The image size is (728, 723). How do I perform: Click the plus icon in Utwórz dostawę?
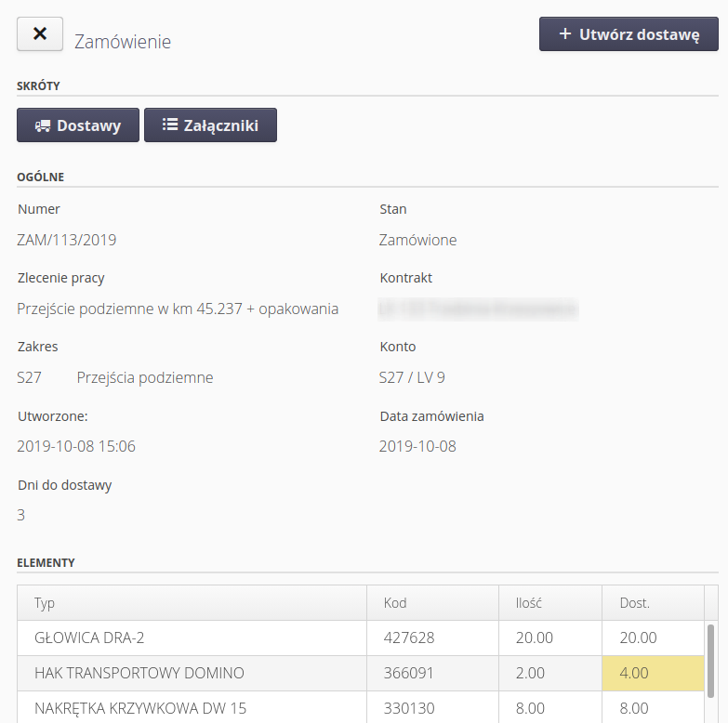(x=564, y=34)
